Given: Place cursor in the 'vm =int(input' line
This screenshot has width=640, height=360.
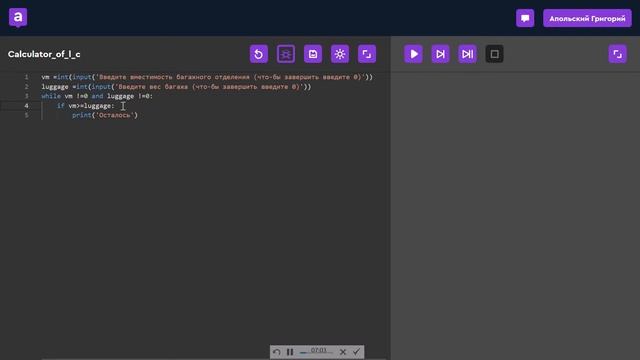Looking at the screenshot, I should 207,77.
